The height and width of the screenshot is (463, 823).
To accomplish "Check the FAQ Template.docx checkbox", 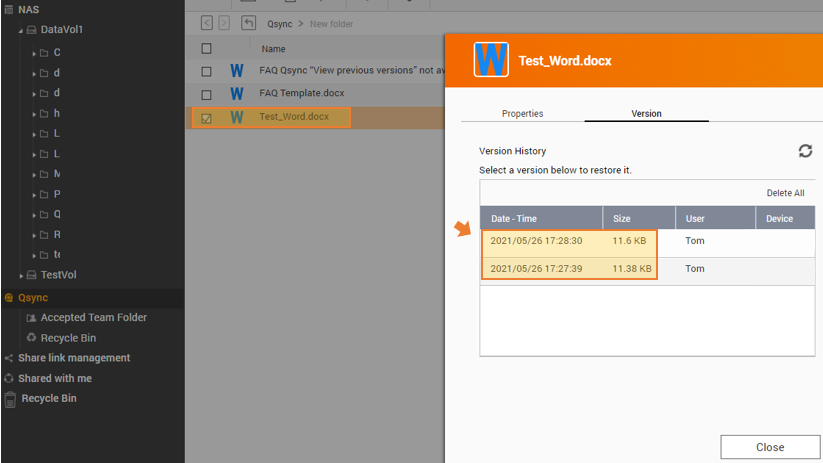I will click(x=207, y=95).
